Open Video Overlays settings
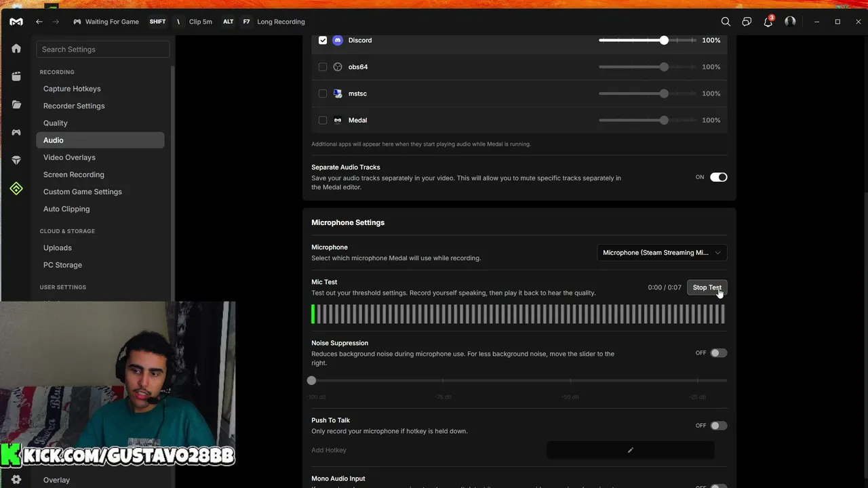 (69, 157)
